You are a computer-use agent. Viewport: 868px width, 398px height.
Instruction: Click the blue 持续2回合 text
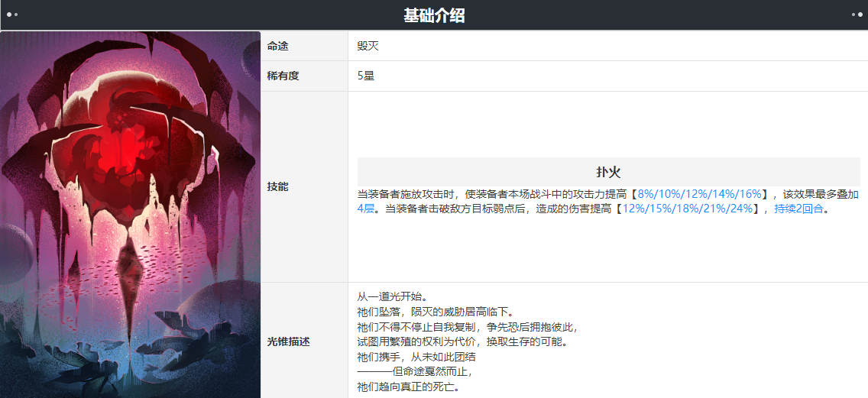(x=798, y=209)
